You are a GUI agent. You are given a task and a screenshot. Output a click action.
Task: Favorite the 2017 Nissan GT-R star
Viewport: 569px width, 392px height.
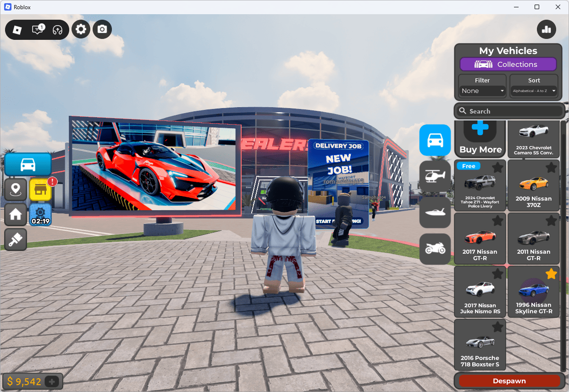pos(497,221)
